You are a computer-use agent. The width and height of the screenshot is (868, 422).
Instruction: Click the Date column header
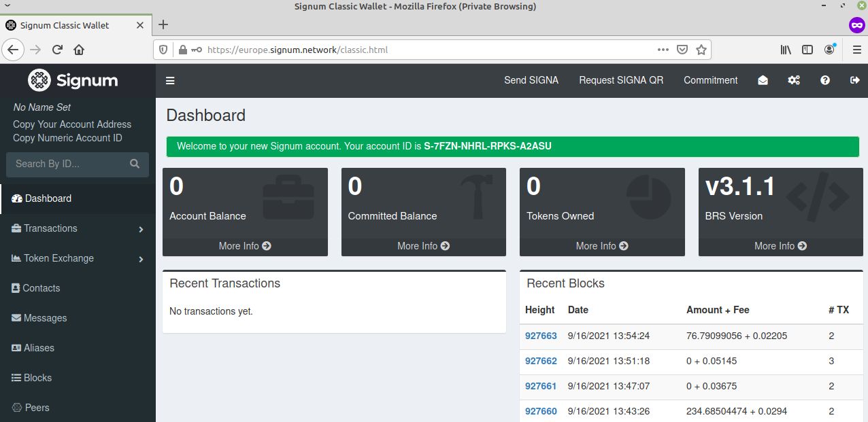578,310
